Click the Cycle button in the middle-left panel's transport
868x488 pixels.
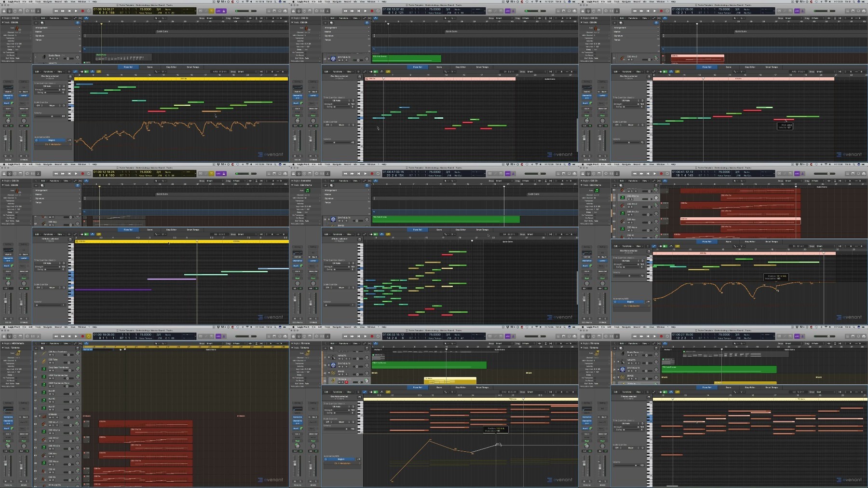(88, 173)
